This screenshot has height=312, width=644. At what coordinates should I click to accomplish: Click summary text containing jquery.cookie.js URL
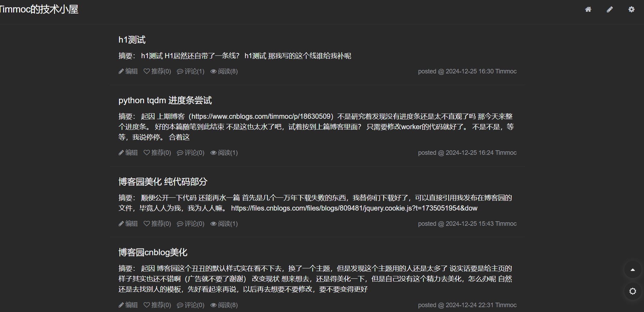tap(315, 203)
